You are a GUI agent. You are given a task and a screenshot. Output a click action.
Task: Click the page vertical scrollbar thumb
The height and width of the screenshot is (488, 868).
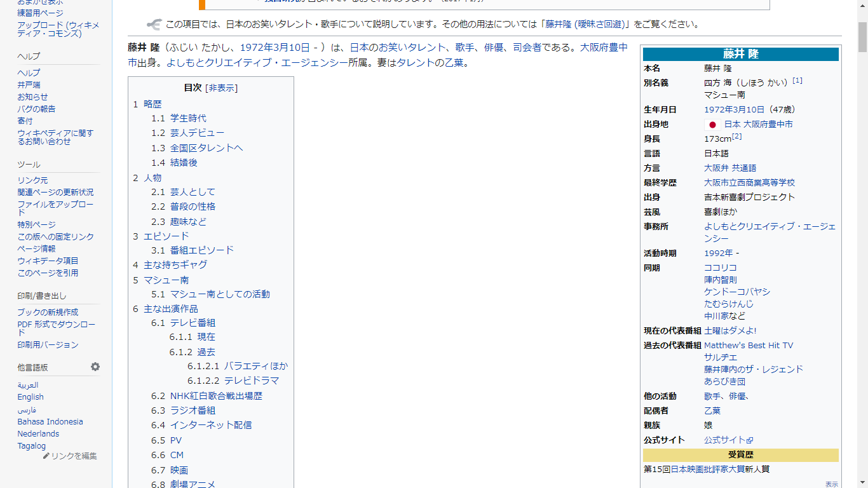862,38
